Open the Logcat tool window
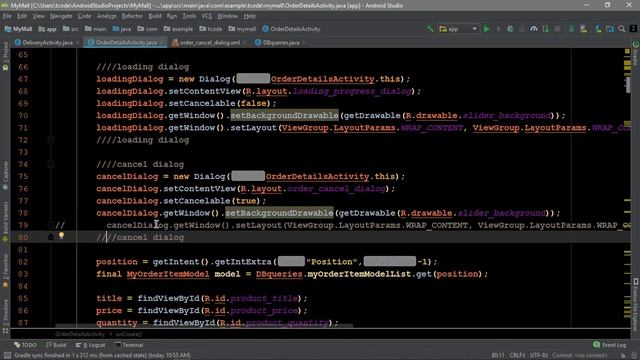The image size is (640, 360). pos(91,345)
